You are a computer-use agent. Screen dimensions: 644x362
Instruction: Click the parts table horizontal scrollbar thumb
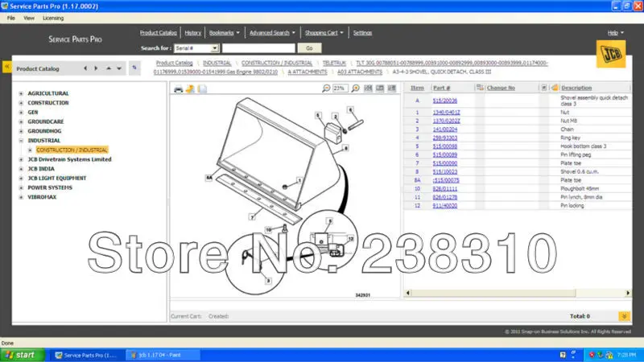click(x=493, y=293)
